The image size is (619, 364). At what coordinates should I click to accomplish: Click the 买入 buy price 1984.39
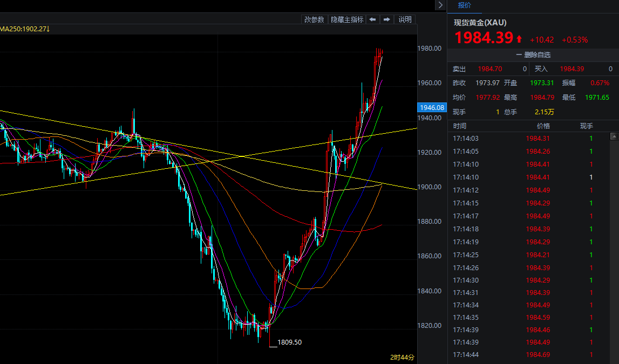pos(572,69)
